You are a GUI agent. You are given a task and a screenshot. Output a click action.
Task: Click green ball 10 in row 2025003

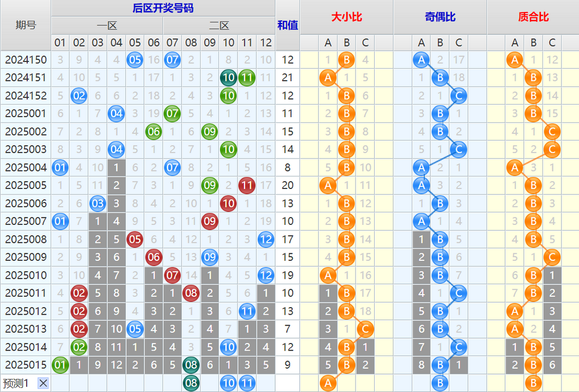point(228,149)
